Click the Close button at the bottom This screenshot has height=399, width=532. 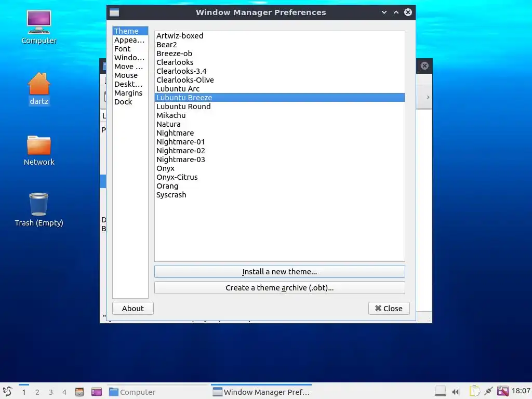tap(389, 309)
